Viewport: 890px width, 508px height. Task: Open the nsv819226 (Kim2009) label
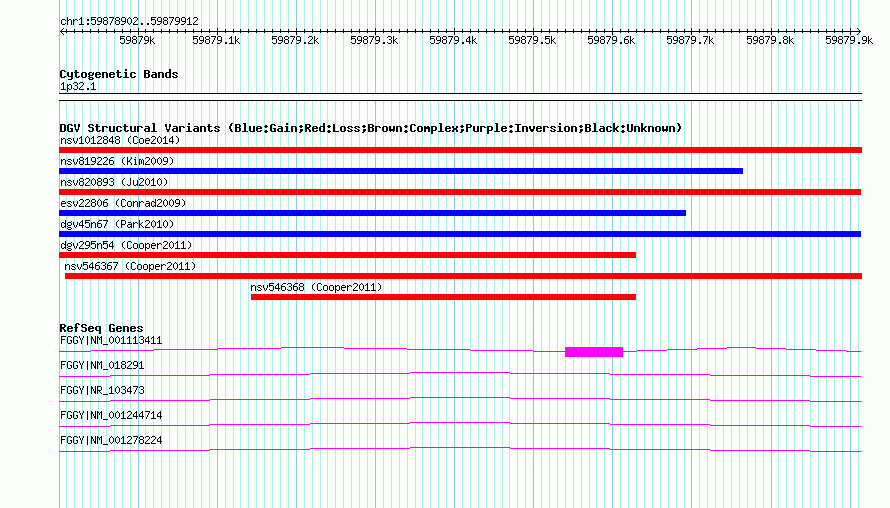coord(117,161)
